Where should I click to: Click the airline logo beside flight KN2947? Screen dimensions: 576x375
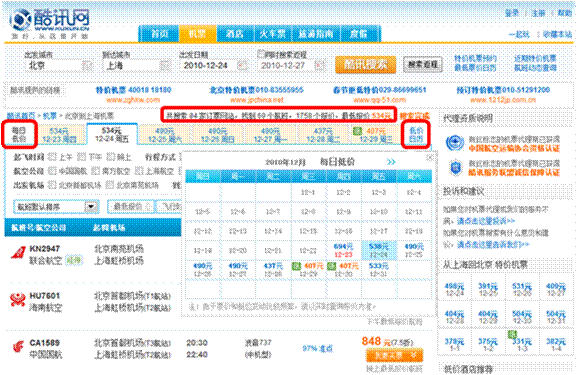point(18,253)
